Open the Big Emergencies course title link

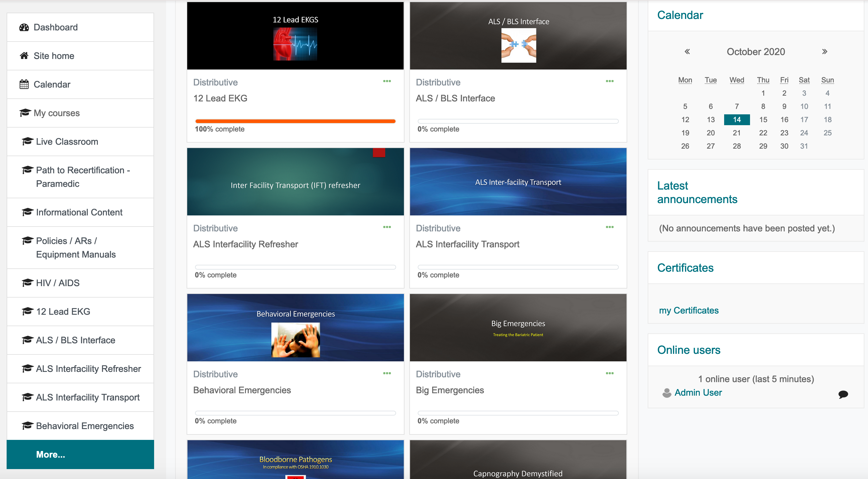[x=450, y=390]
